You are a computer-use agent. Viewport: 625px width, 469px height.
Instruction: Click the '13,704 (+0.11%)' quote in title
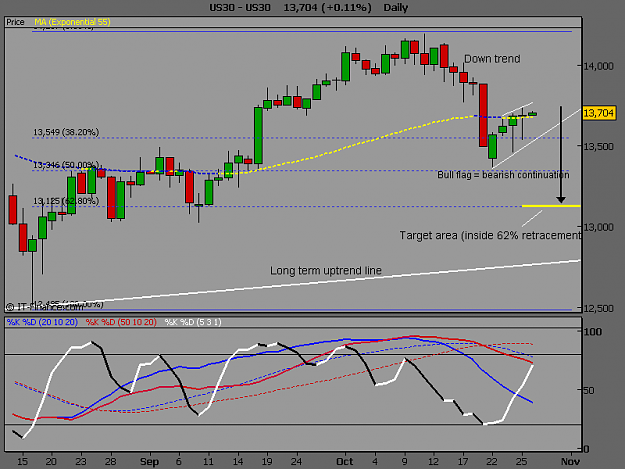pyautogui.click(x=327, y=8)
